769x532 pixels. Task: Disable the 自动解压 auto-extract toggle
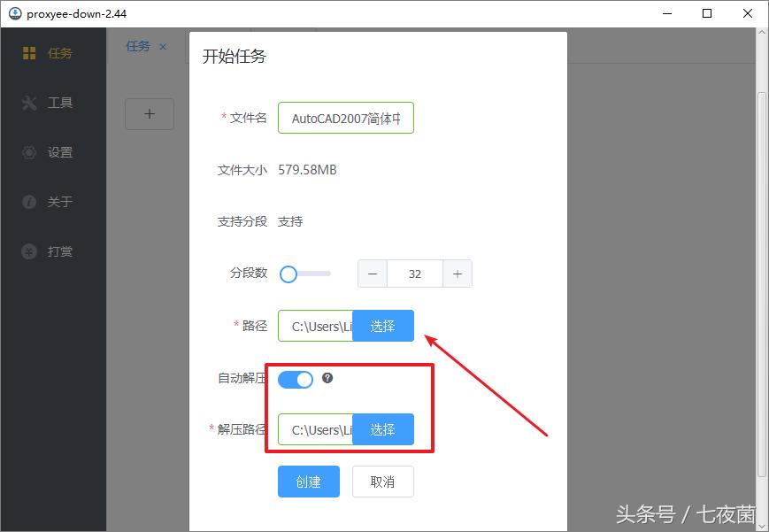pyautogui.click(x=296, y=379)
